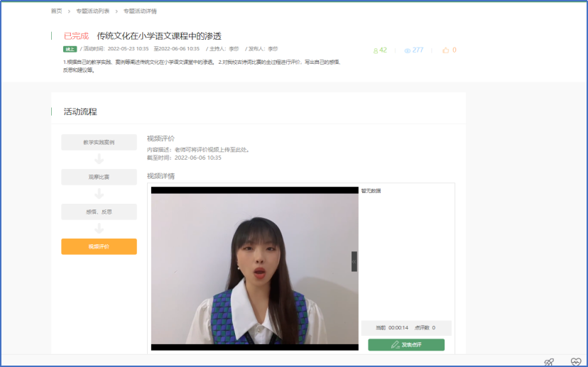The height and width of the screenshot is (367, 588).
Task: Click the heart-rate icon at bottom right
Action: pos(575,361)
